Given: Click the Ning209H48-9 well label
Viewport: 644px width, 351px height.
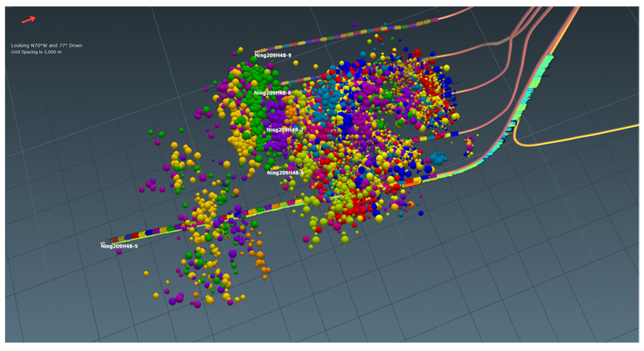Looking at the screenshot, I should (x=273, y=55).
